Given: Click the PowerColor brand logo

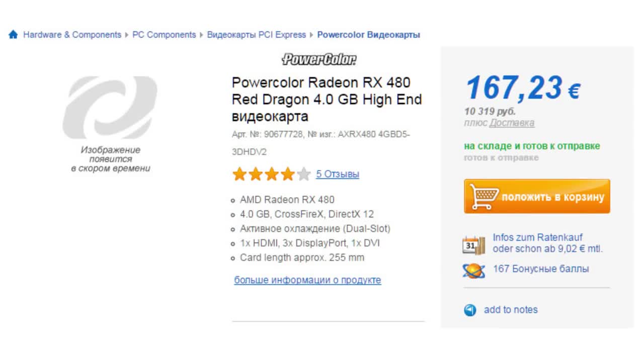Looking at the screenshot, I should pos(319,59).
